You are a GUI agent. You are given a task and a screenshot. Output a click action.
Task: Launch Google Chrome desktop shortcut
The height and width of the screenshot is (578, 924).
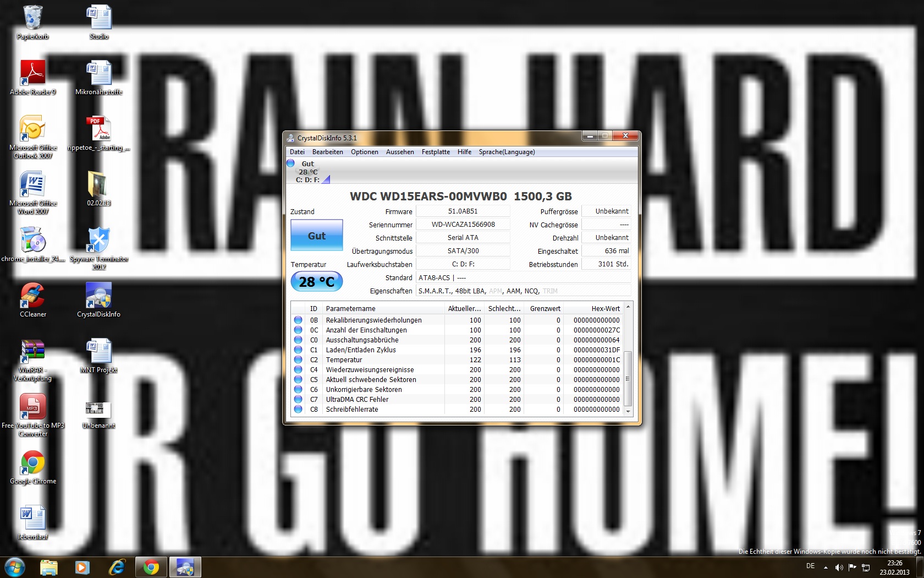pyautogui.click(x=33, y=467)
